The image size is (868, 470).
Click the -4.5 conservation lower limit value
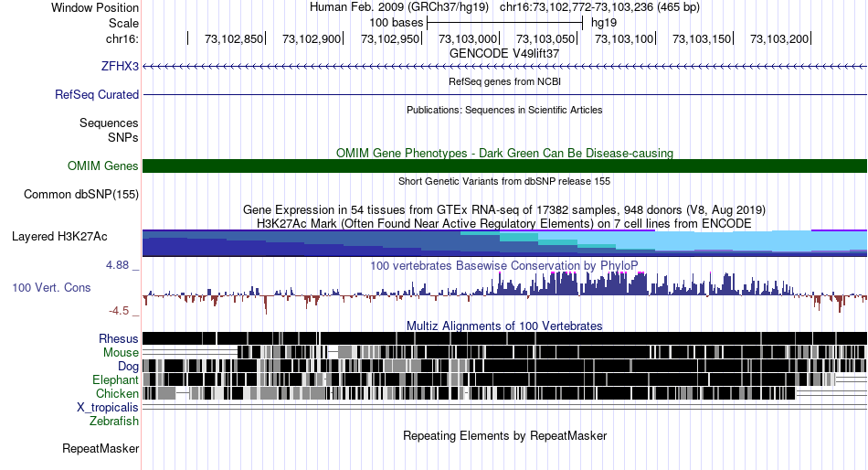click(x=119, y=311)
